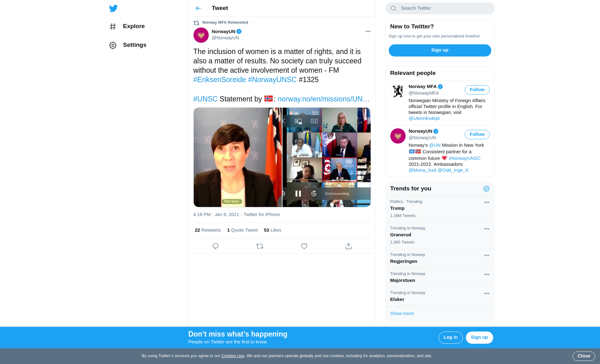Open Trends settings gear icon
This screenshot has height=364, width=600.
pyautogui.click(x=486, y=189)
